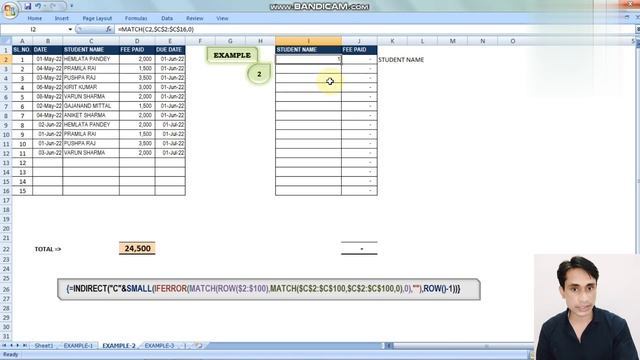Click the INDIRECT formula text box
This screenshot has width=640, height=360.
click(x=269, y=289)
